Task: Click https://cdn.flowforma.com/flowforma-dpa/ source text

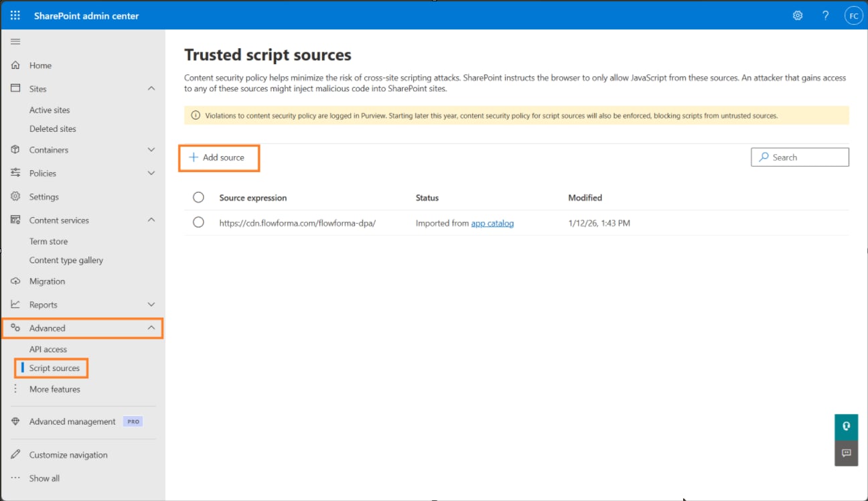Action: [x=297, y=223]
